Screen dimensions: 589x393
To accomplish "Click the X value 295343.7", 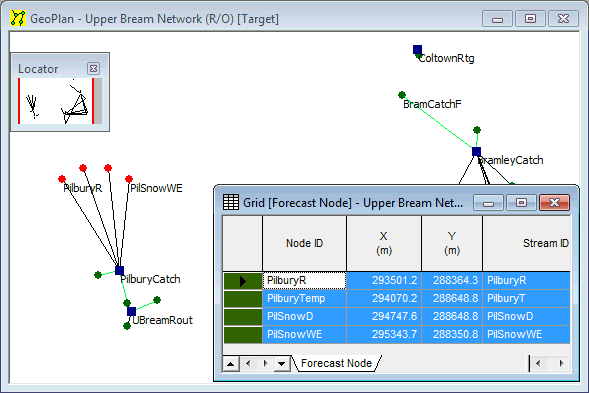I will point(384,334).
